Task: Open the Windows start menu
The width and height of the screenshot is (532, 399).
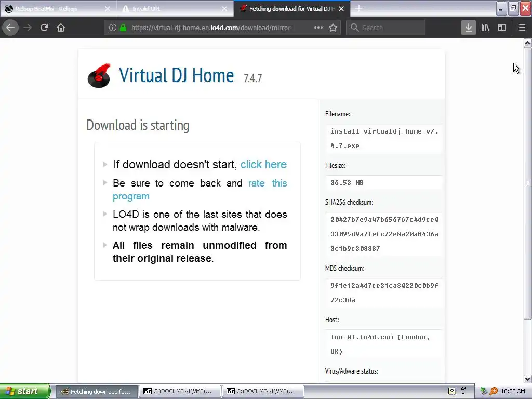Action: pos(25,391)
